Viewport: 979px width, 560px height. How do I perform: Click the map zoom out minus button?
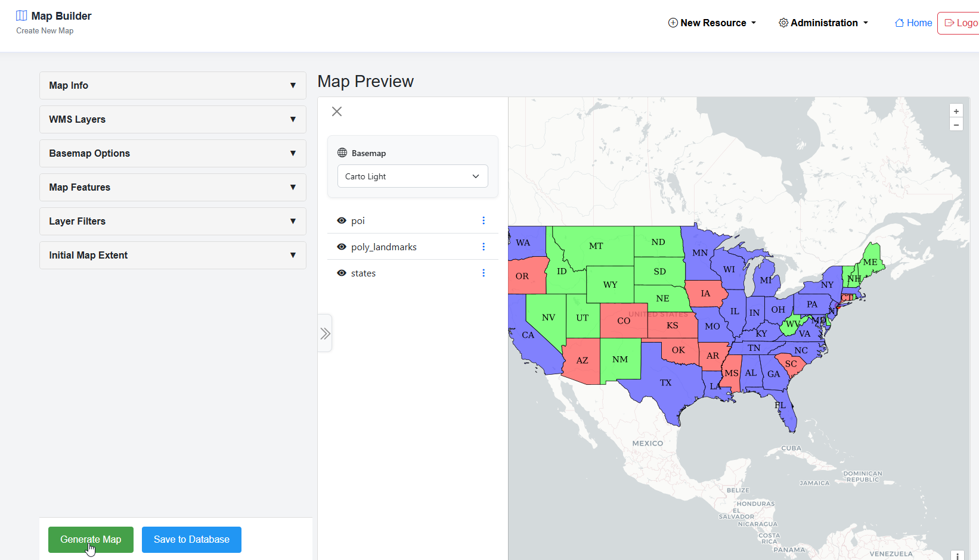[x=956, y=125]
